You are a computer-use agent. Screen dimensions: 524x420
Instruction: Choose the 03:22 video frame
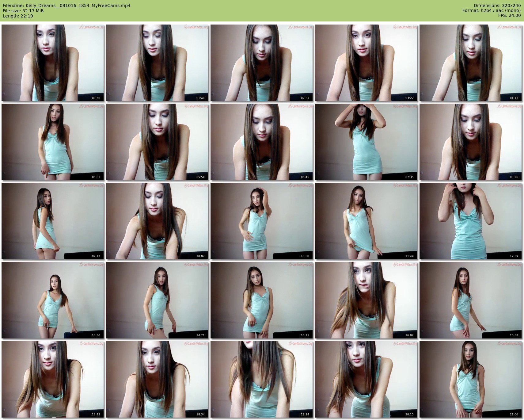pos(366,63)
